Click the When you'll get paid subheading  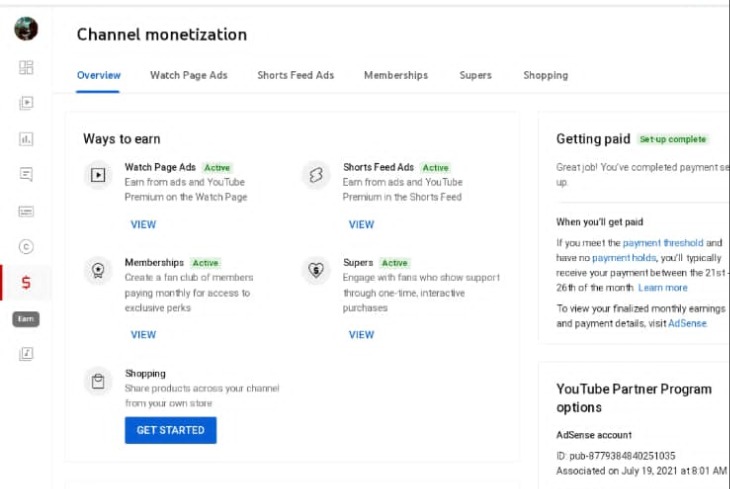[x=600, y=222]
